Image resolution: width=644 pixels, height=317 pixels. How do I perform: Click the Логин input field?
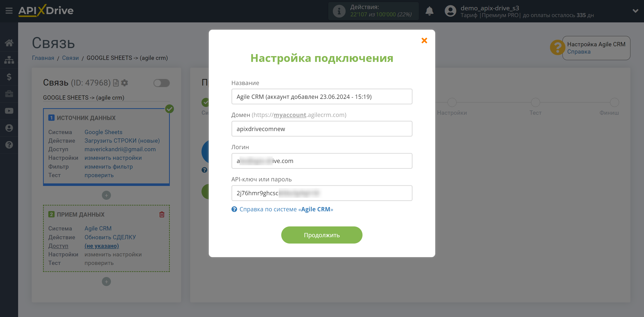[x=322, y=161]
